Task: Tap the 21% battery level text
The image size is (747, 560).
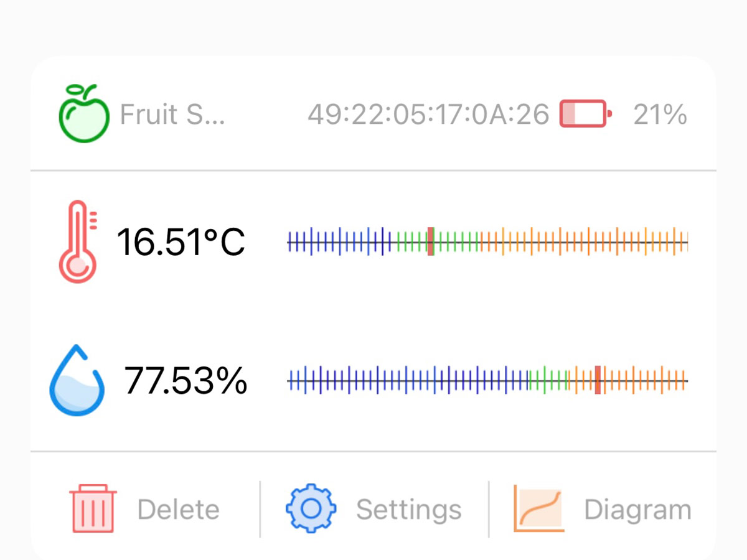Action: pos(660,114)
